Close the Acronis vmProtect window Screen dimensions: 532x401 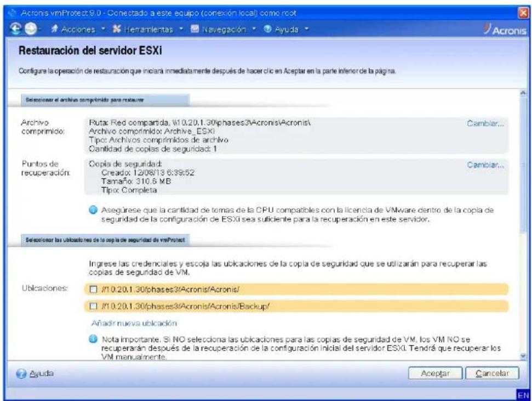(x=523, y=13)
